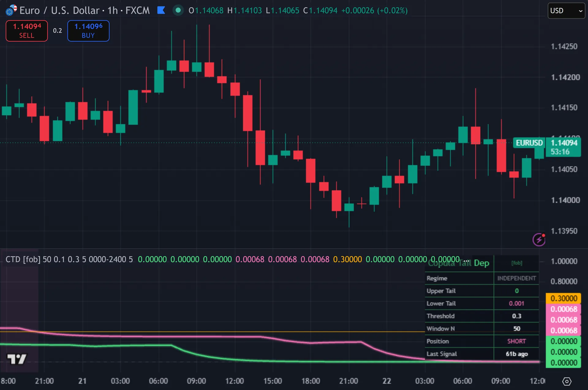Click the green EURUSD price line label

529,143
